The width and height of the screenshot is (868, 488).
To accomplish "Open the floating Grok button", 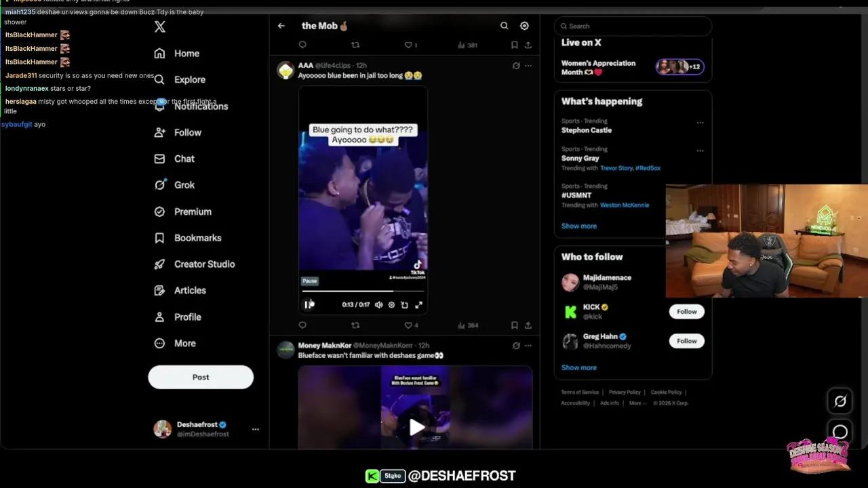I will click(840, 401).
